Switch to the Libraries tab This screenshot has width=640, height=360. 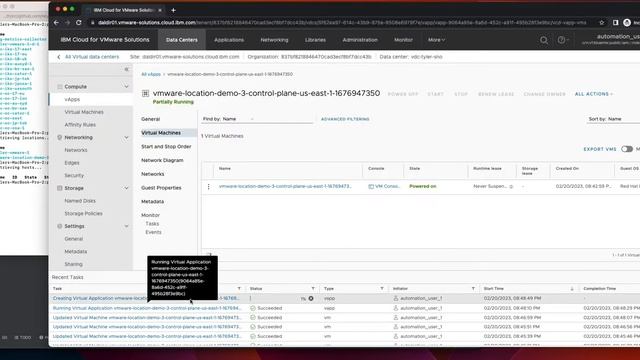(x=315, y=40)
